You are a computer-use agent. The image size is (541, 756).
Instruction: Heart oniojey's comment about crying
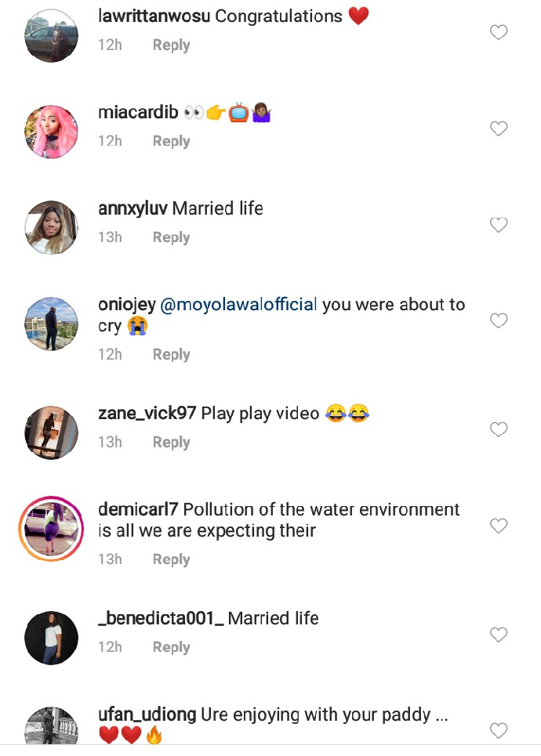[499, 320]
